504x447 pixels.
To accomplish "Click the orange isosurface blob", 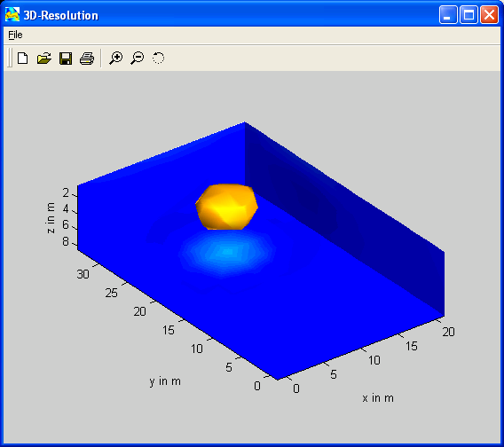I will [226, 207].
